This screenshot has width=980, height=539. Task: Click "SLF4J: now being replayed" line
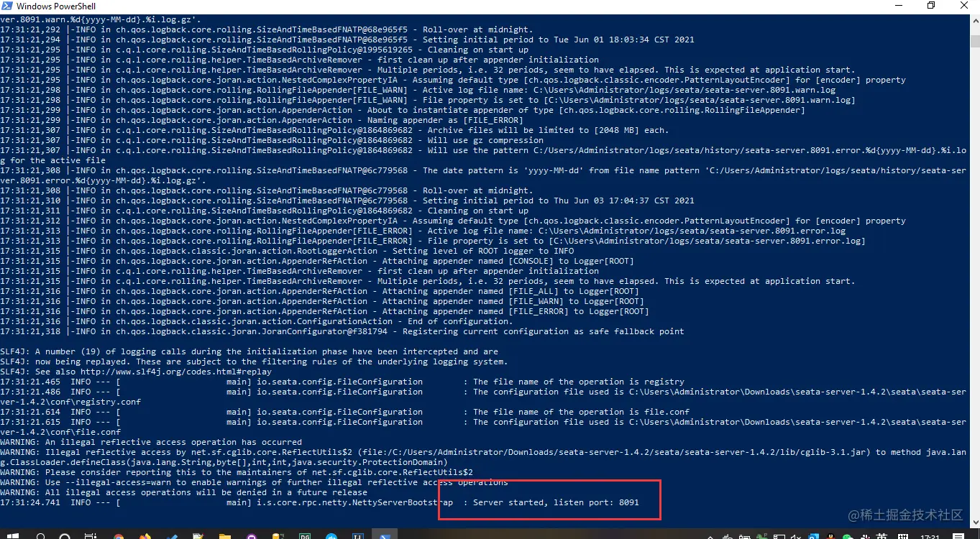tap(254, 361)
